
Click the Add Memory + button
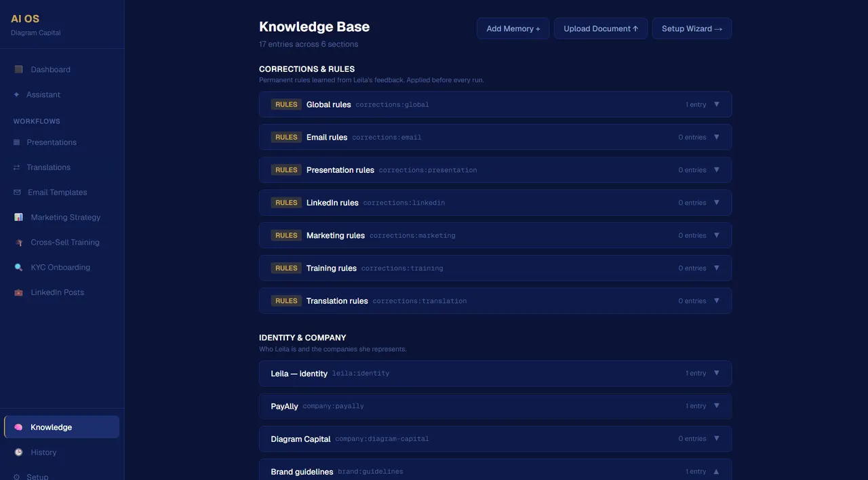[x=513, y=28]
